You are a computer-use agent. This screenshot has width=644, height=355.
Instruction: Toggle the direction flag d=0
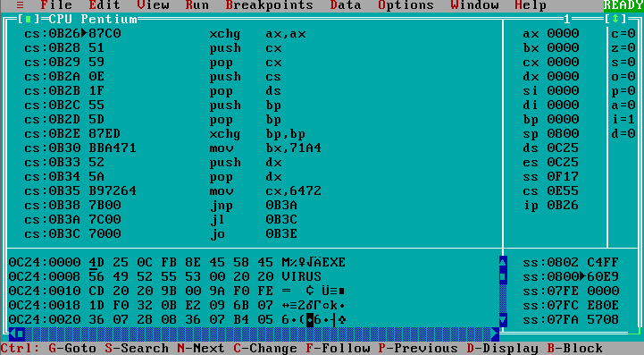623,133
